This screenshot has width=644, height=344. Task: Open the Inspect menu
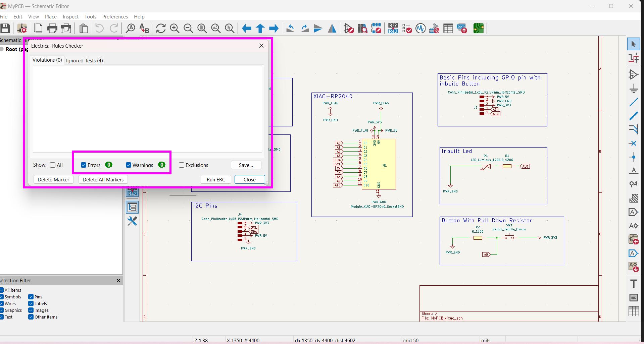click(x=70, y=17)
